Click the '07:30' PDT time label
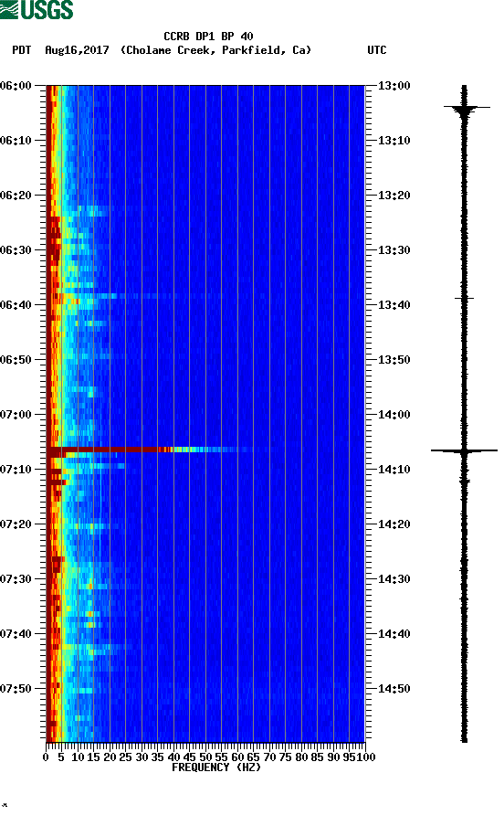504x815 pixels. (16, 579)
